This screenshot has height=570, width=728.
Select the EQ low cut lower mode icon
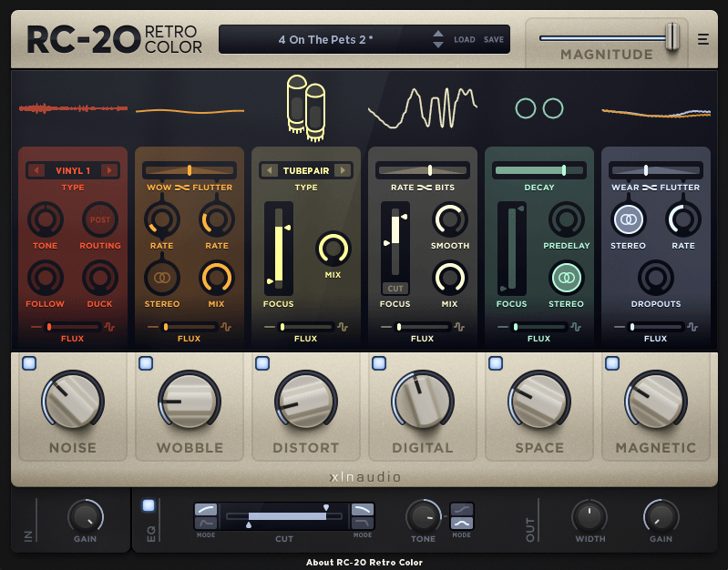click(206, 524)
